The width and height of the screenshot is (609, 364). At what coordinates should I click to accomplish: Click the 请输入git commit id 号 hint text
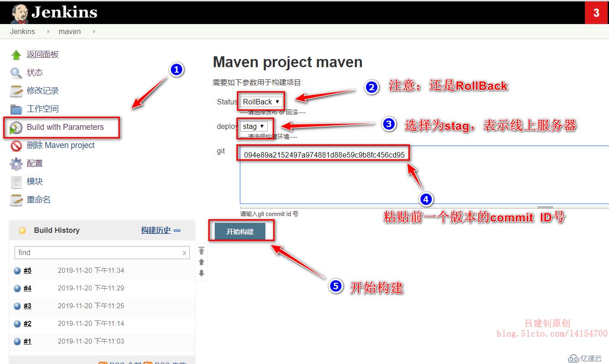coord(269,214)
